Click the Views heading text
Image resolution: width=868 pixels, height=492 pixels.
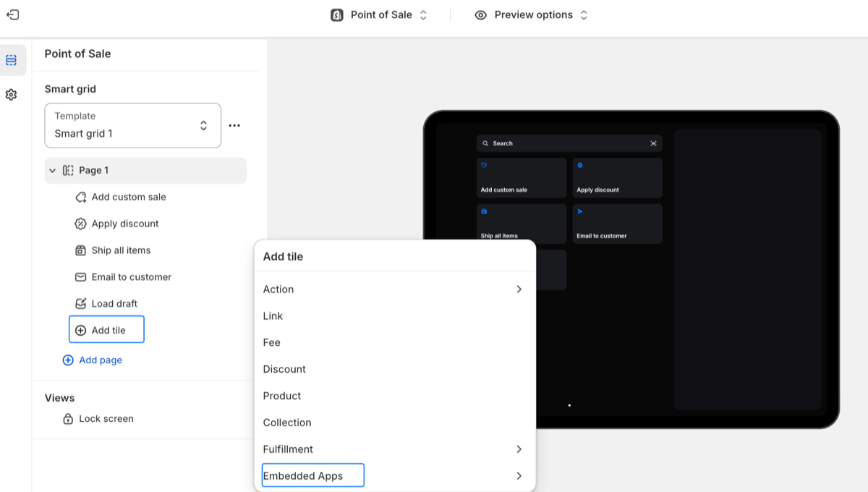pyautogui.click(x=59, y=398)
